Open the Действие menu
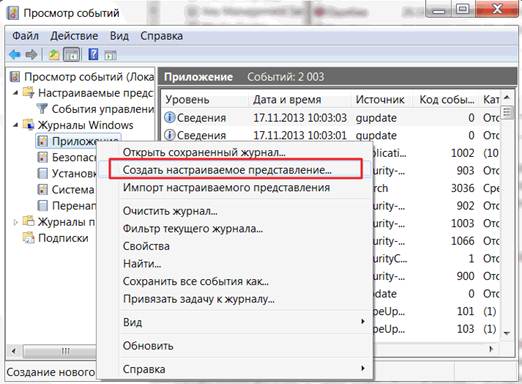Viewport: 522px width, 384px height. coord(74,36)
